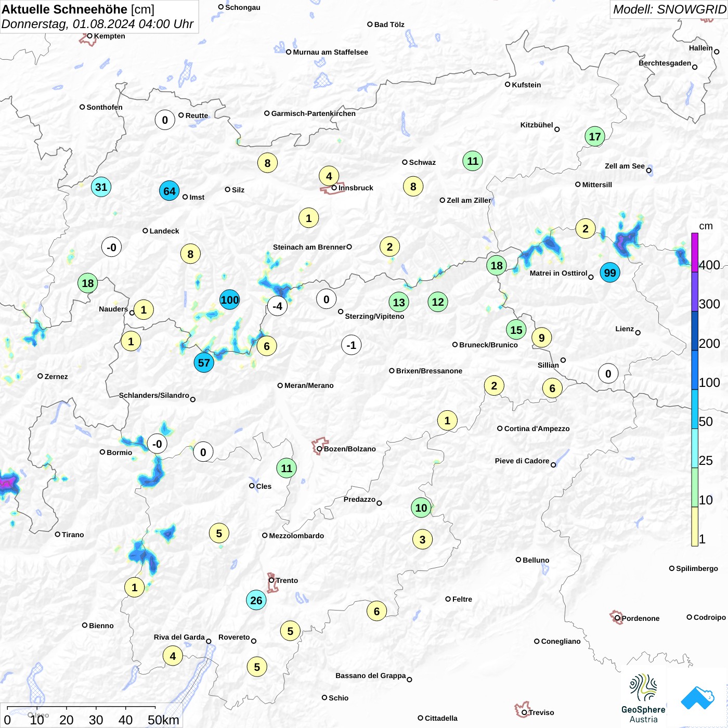Click the 26 cm marker near Trento

tap(256, 601)
